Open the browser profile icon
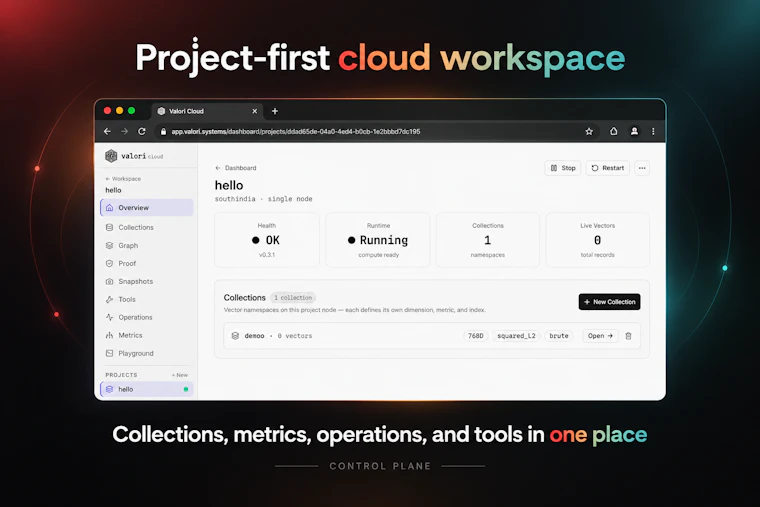 [x=634, y=131]
